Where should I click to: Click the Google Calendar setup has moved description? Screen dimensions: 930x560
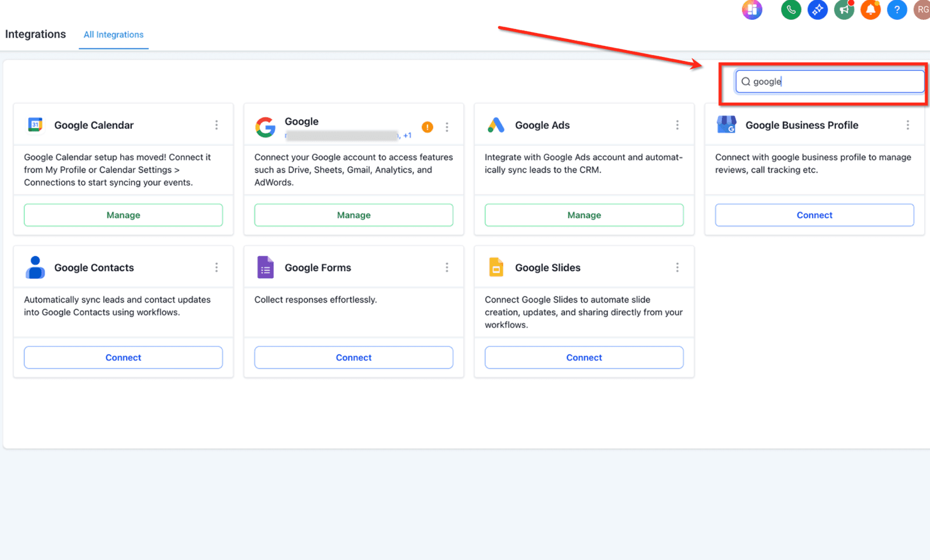coord(117,170)
